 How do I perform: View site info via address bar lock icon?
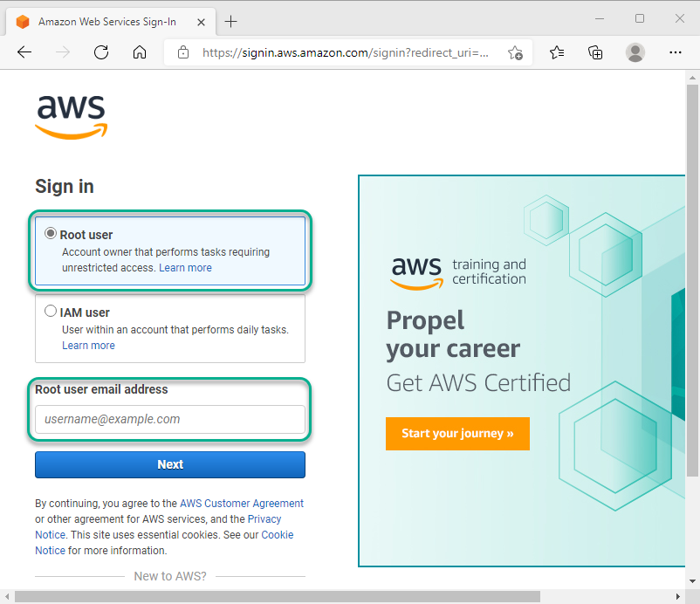(183, 52)
